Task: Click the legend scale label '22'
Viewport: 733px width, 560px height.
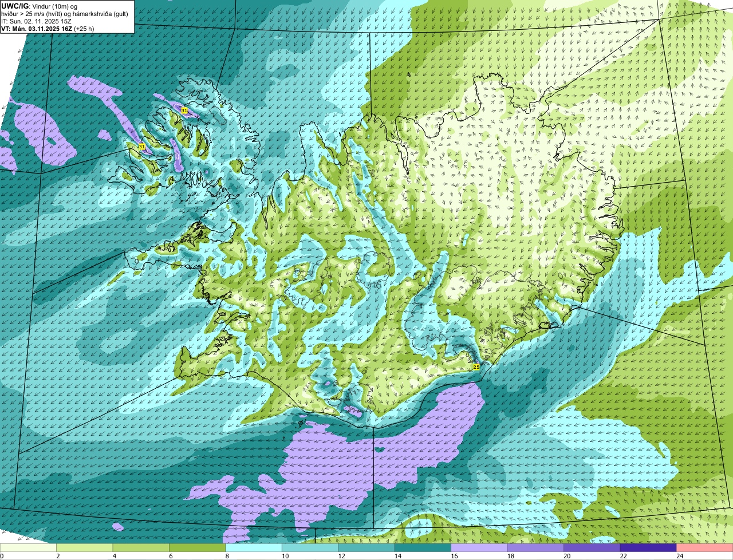Action: (624, 556)
